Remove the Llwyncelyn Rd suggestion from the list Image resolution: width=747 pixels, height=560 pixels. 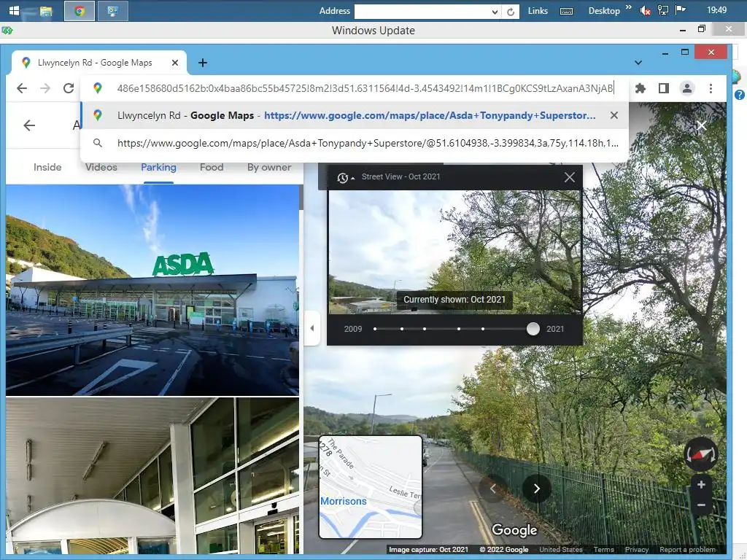[614, 115]
